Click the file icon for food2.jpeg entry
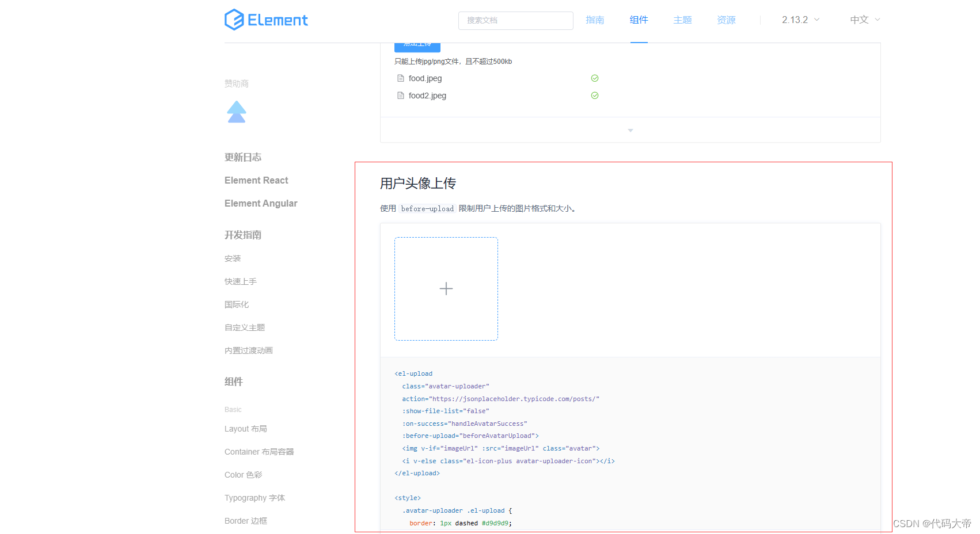 coord(400,96)
